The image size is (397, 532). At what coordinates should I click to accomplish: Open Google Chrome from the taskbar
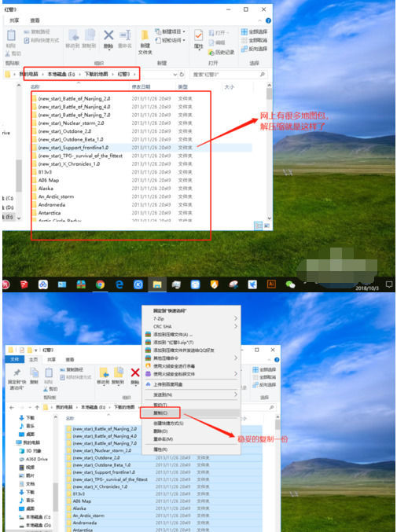point(100,284)
